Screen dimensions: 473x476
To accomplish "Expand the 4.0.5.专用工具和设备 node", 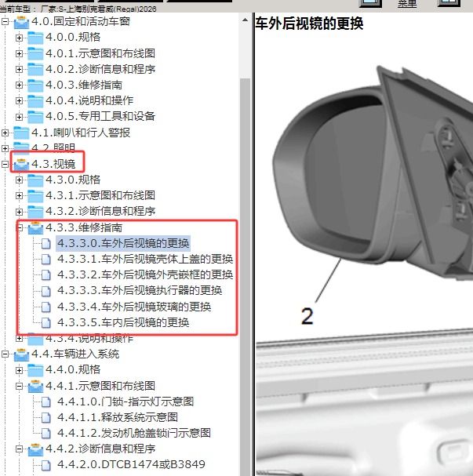I will coord(19,117).
